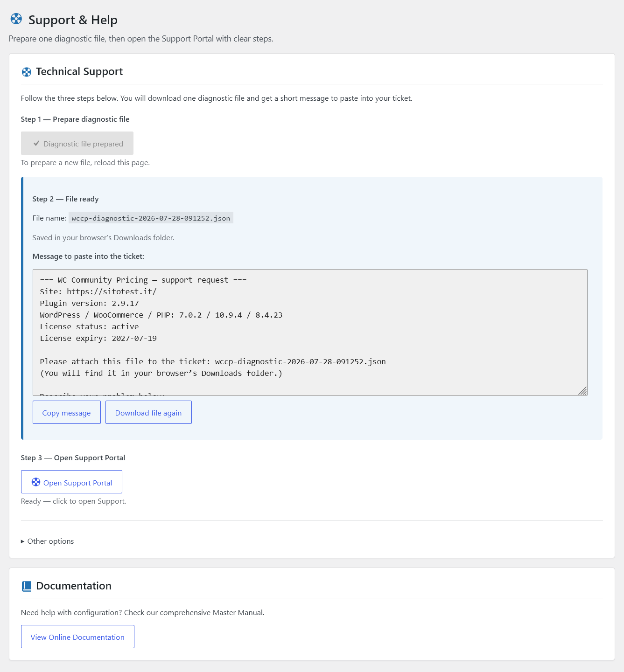Click the disabled Diagnostic file prepared button

tap(77, 143)
